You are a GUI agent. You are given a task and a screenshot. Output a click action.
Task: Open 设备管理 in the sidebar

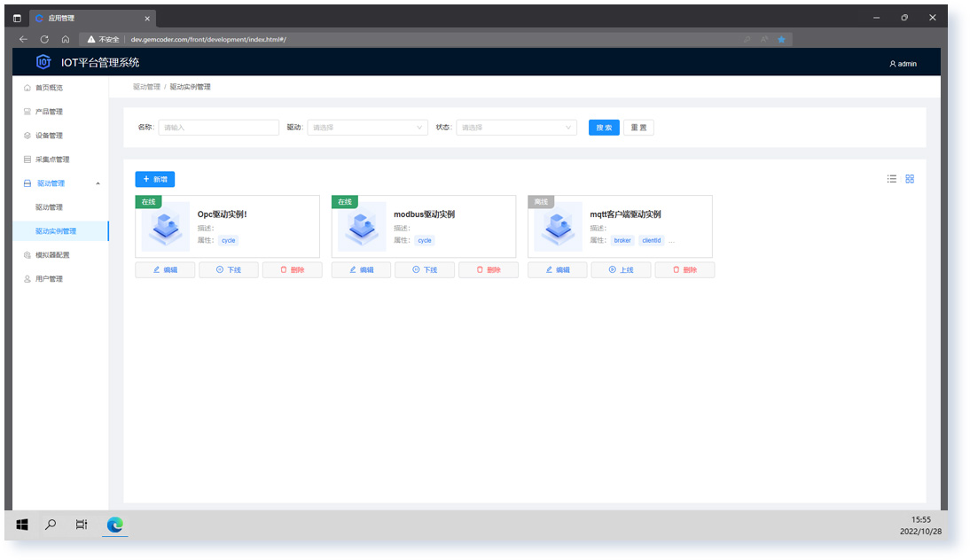pyautogui.click(x=49, y=136)
